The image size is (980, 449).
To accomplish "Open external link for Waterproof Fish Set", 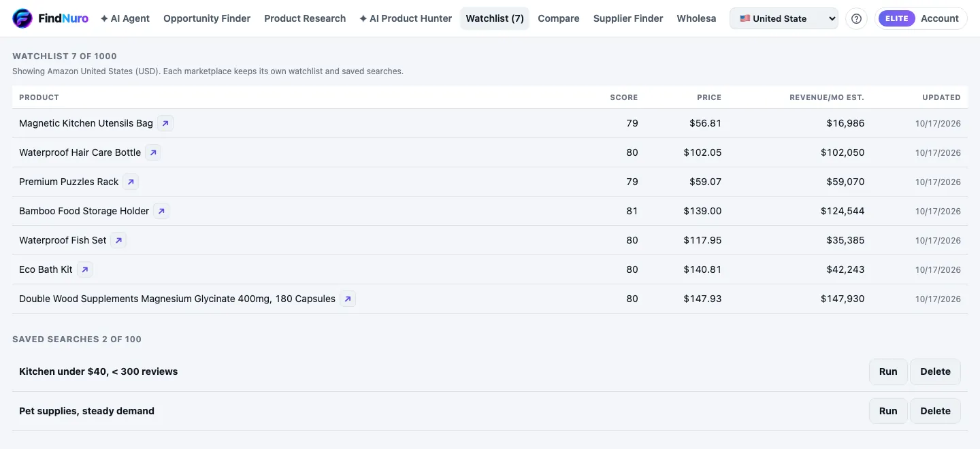I will tap(118, 240).
